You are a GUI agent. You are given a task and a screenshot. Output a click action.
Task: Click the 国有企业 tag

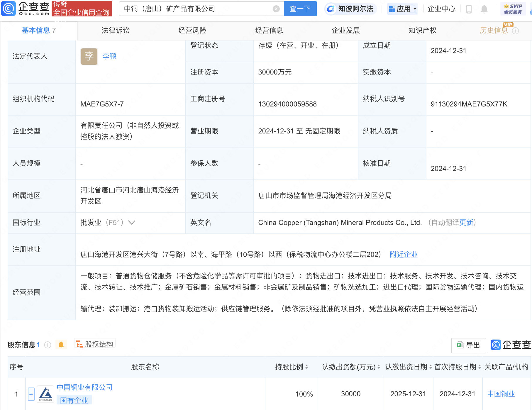point(74,400)
